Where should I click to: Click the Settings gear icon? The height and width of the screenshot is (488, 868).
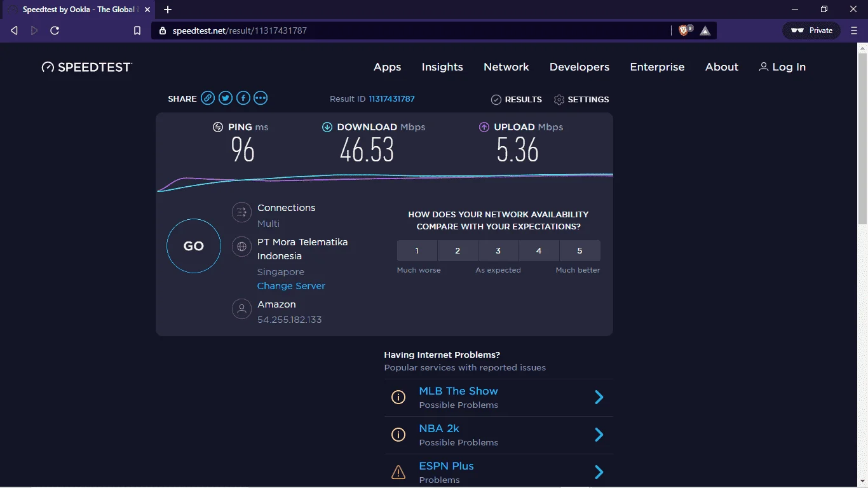click(559, 100)
